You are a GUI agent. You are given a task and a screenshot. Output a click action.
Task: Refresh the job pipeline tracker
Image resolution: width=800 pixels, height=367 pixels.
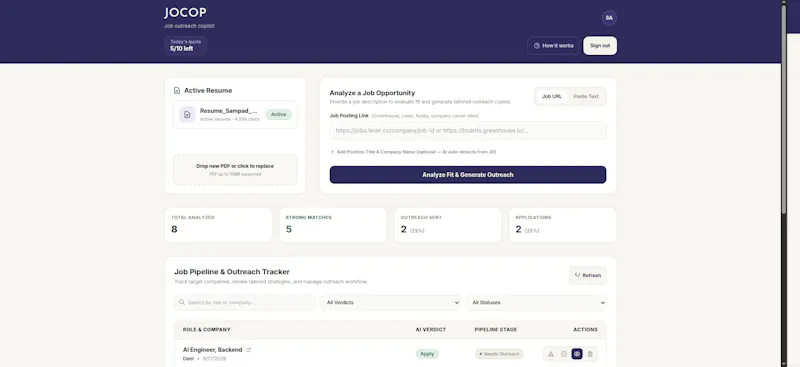588,276
